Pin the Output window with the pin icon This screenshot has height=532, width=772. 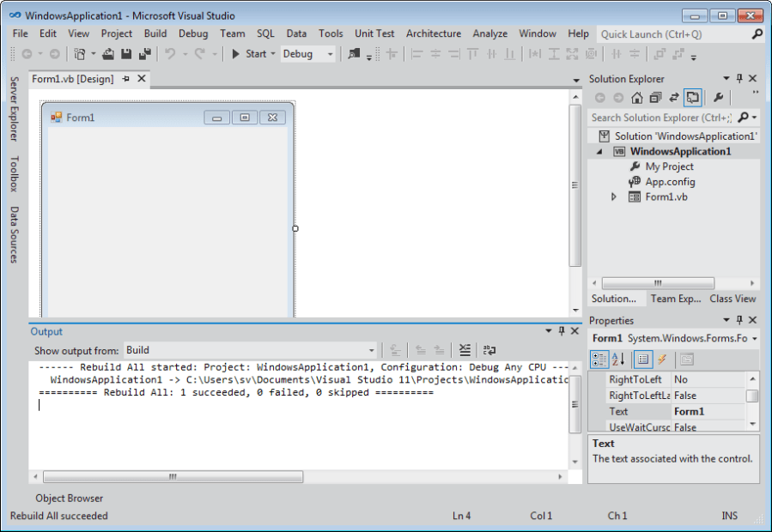coord(562,331)
